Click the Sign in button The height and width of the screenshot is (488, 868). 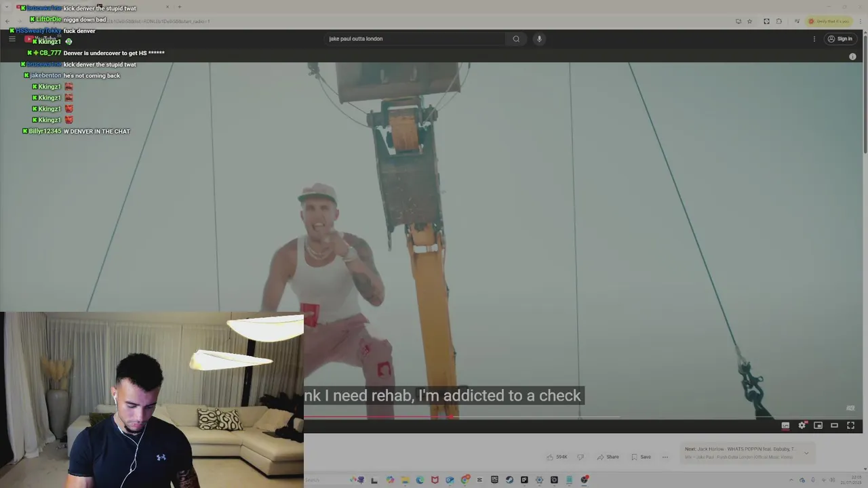(x=840, y=39)
